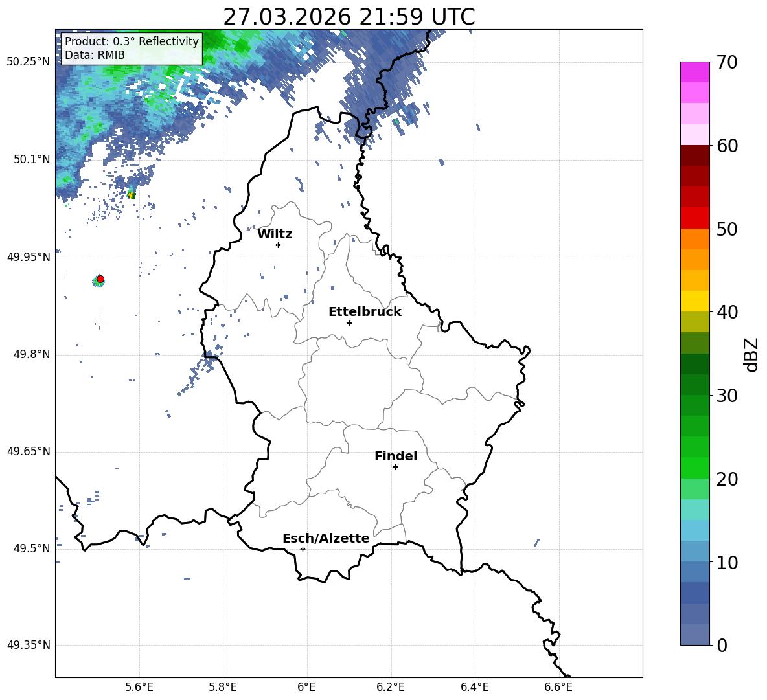Click the longitude label 6.6°E
This screenshot has width=767, height=700.
pos(558,687)
